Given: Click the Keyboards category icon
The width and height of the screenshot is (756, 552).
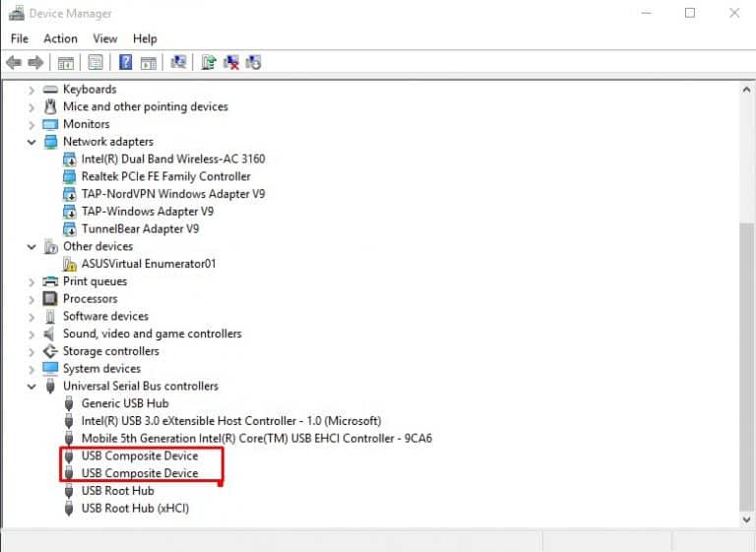Looking at the screenshot, I should pos(50,90).
